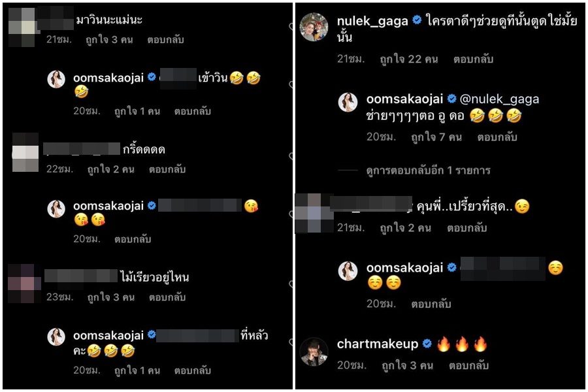Open ถูกใจ 22 คน likes list
This screenshot has height=392, width=588.
(409, 59)
